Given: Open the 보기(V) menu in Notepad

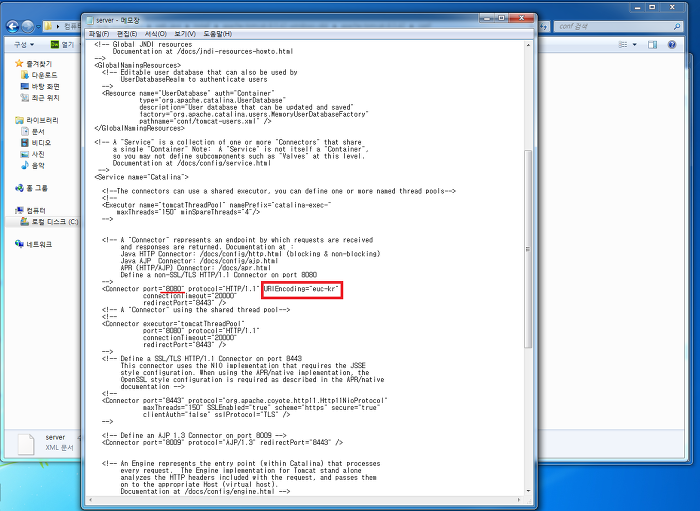Looking at the screenshot, I should (185, 34).
